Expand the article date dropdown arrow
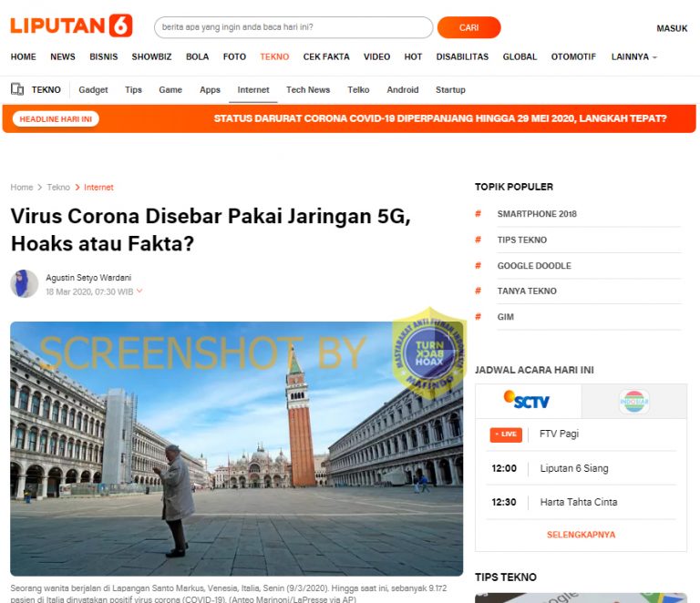700x603 pixels. click(x=139, y=291)
